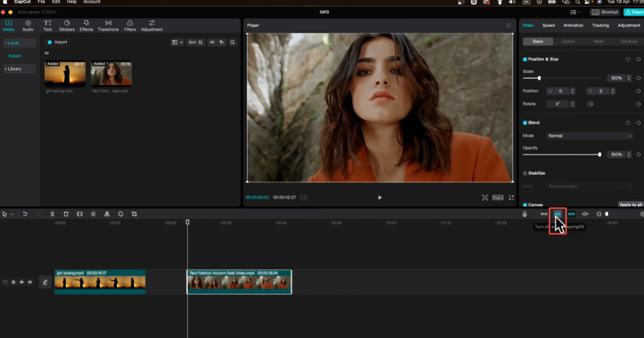The height and width of the screenshot is (338, 644).
Task: Click the Scale percentage stepper
Action: tap(629, 78)
